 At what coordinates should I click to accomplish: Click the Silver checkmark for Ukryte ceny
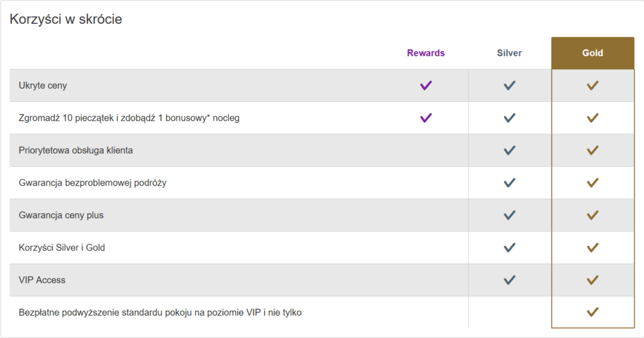509,86
